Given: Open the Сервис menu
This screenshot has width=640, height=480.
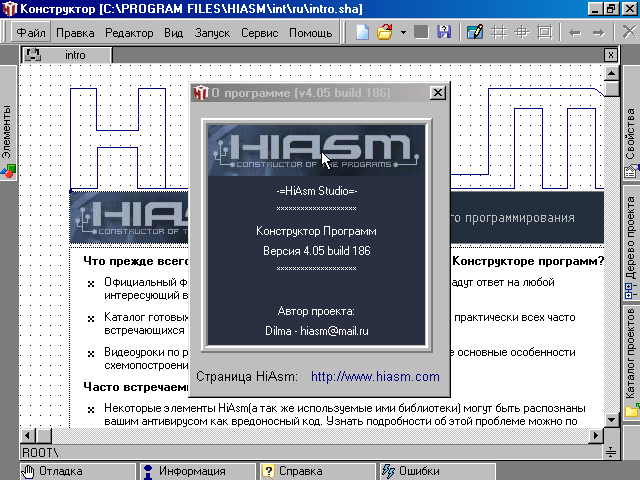Looking at the screenshot, I should [260, 32].
